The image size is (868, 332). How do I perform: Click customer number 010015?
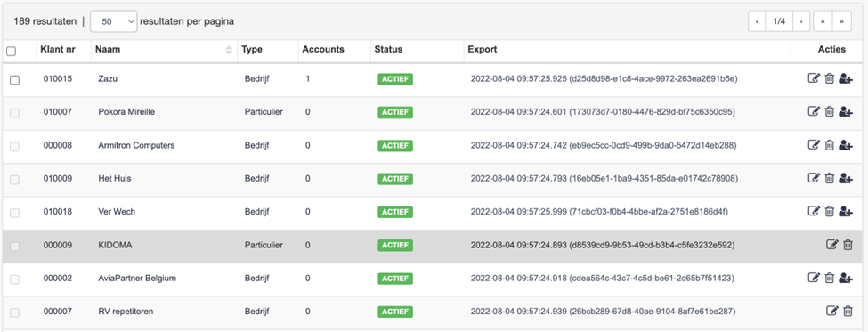click(x=58, y=78)
